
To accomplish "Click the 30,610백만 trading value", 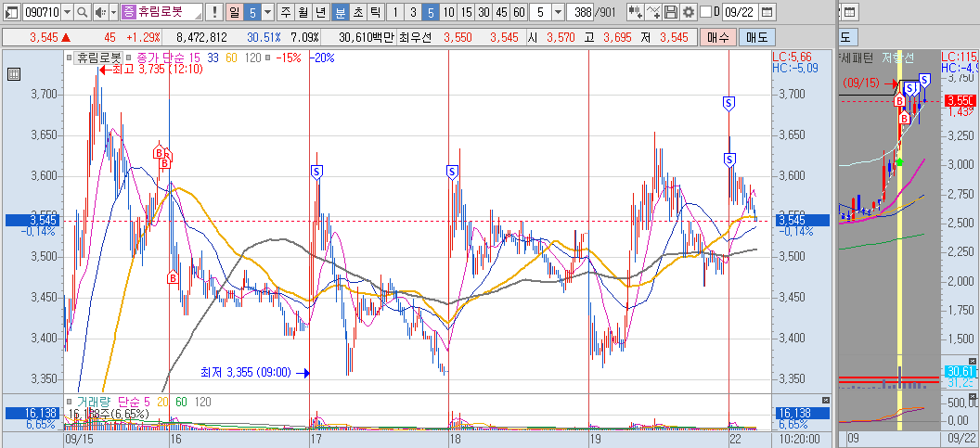I will pyautogui.click(x=367, y=37).
